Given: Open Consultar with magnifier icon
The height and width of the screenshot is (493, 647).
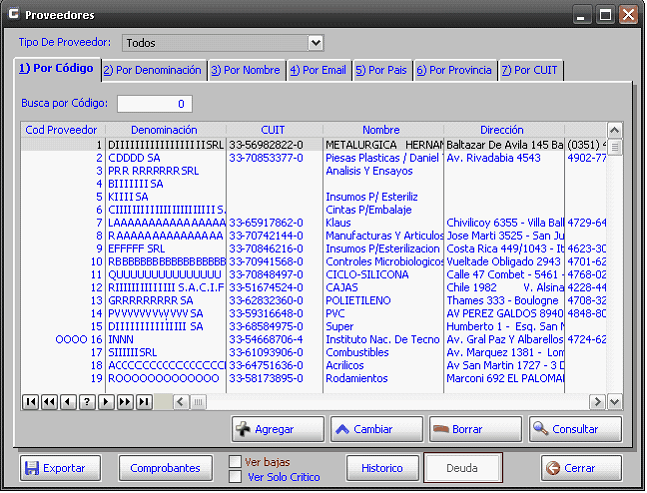Looking at the screenshot, I should [576, 429].
